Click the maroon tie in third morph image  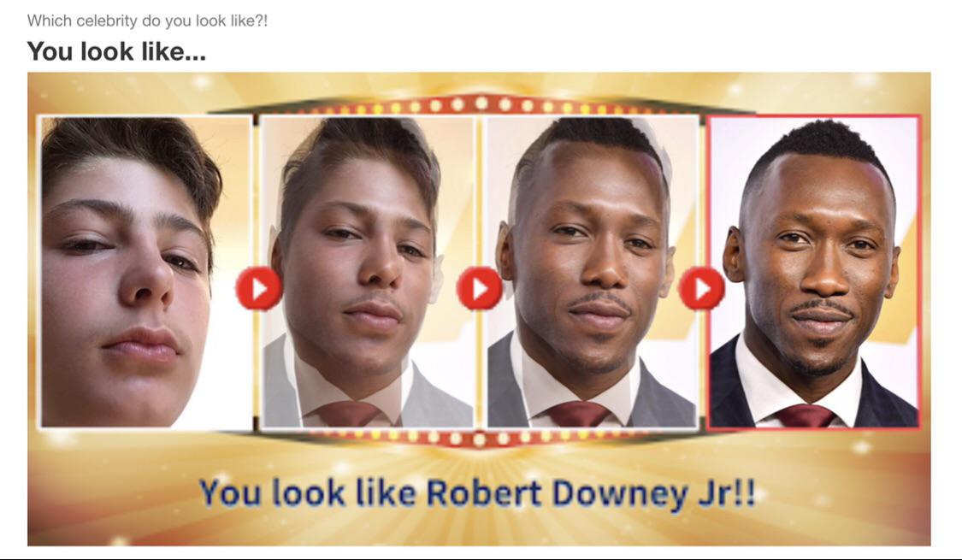[579, 414]
